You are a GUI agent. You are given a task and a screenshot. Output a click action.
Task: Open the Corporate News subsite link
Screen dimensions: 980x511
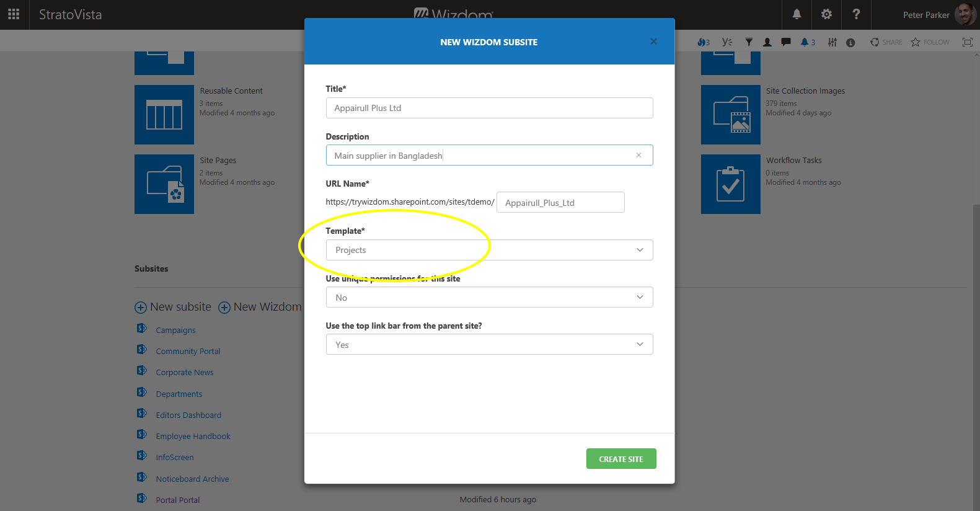click(x=185, y=372)
